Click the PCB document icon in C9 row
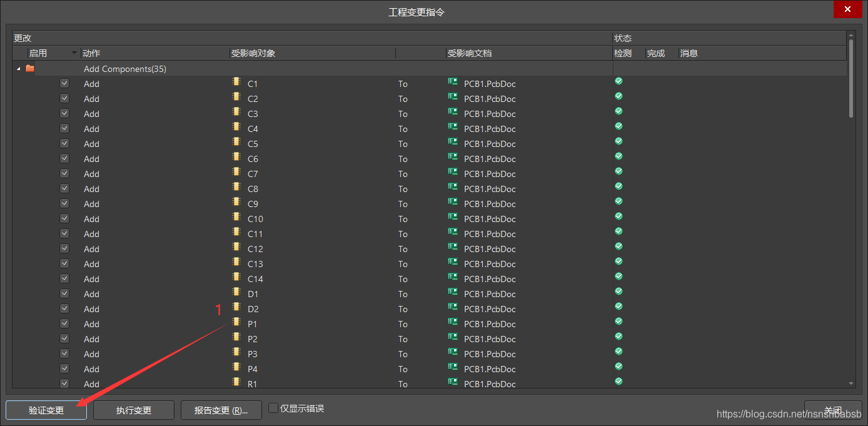Screen dimensions: 868x426 pyautogui.click(x=453, y=202)
